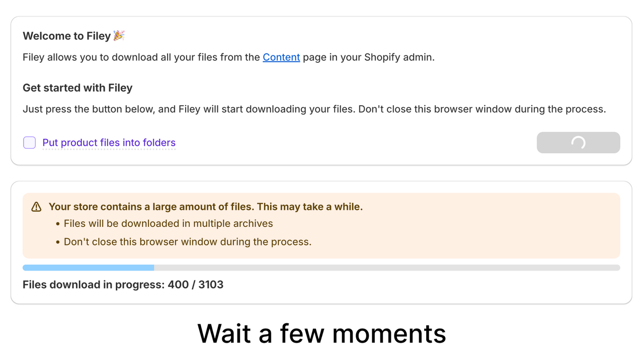644x362 pixels.
Task: Click the '400 / 3103' file count
Action: click(x=196, y=285)
